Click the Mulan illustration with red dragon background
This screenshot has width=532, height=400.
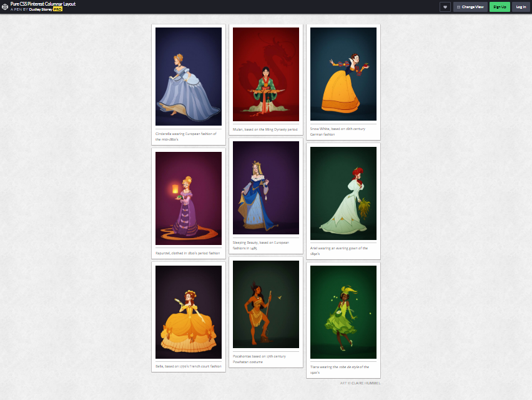click(265, 74)
